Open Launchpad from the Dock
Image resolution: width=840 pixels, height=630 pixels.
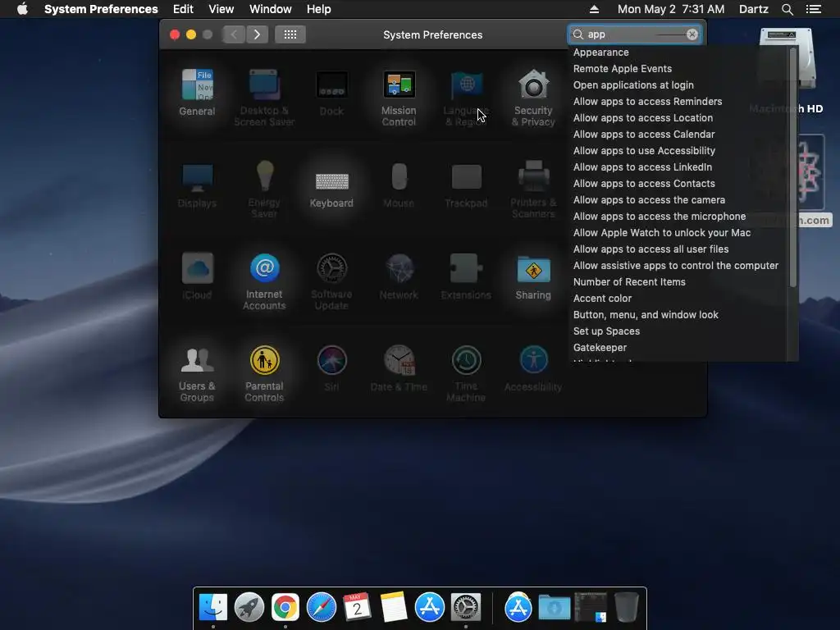249,607
